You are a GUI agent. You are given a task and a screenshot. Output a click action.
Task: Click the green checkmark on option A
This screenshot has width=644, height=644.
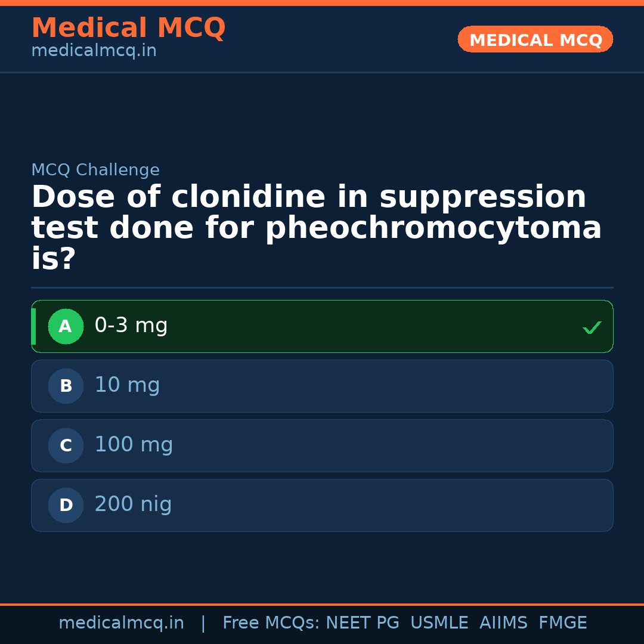coord(592,327)
